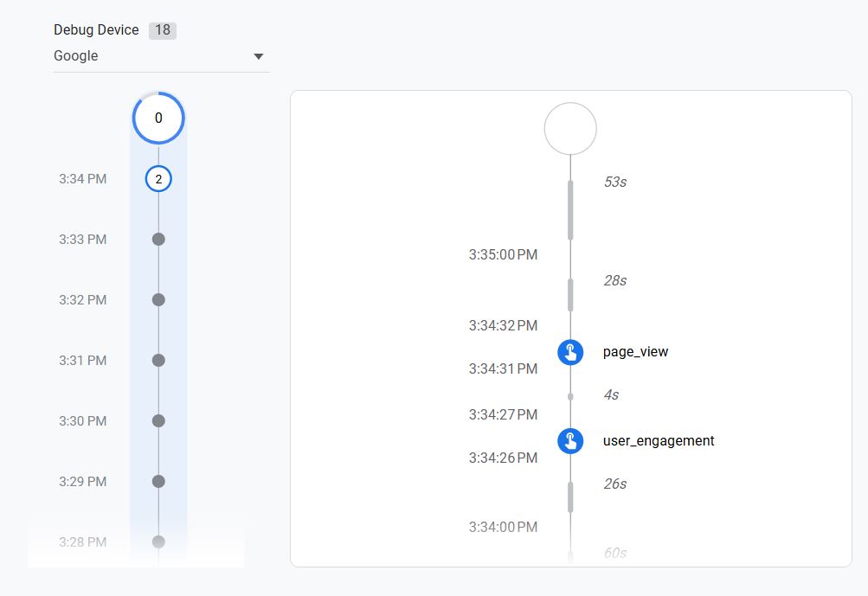Select the 3:30 PM minute dot
The width and height of the screenshot is (868, 596).
[x=158, y=421]
